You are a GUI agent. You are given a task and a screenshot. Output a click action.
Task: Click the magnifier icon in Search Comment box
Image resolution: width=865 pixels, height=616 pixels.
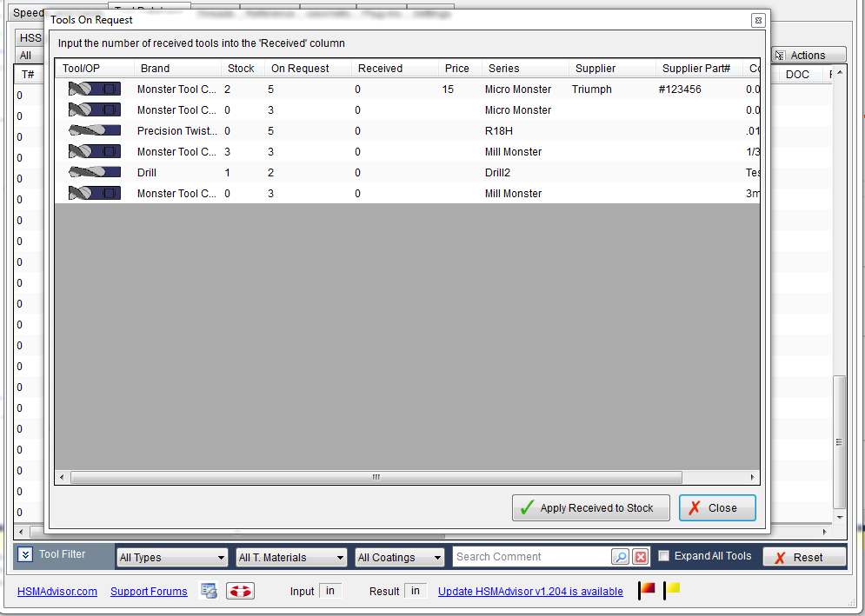coord(620,557)
